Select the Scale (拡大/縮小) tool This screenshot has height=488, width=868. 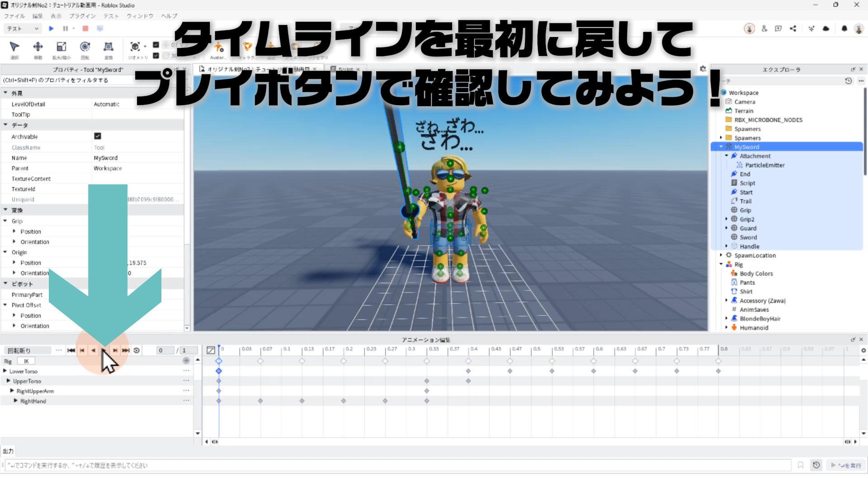(61, 47)
